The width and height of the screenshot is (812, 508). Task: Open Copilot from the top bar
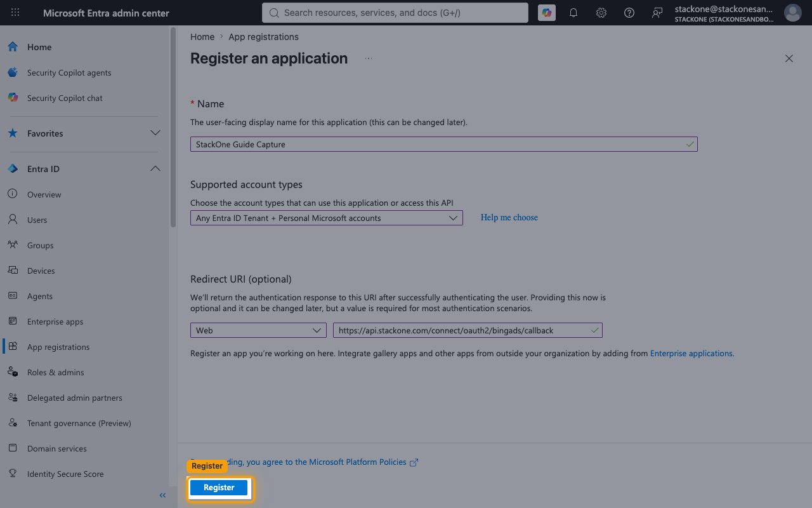[x=546, y=13]
